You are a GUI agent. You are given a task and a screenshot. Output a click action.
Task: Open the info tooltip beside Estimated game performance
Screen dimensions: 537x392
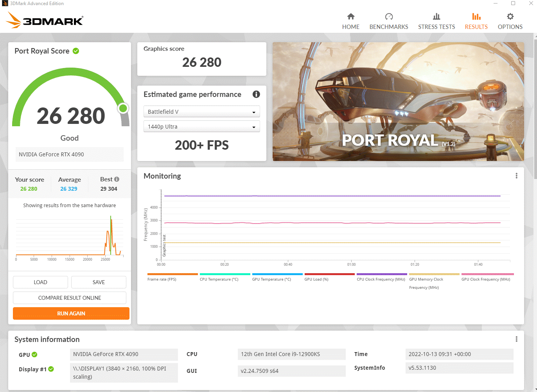(256, 94)
